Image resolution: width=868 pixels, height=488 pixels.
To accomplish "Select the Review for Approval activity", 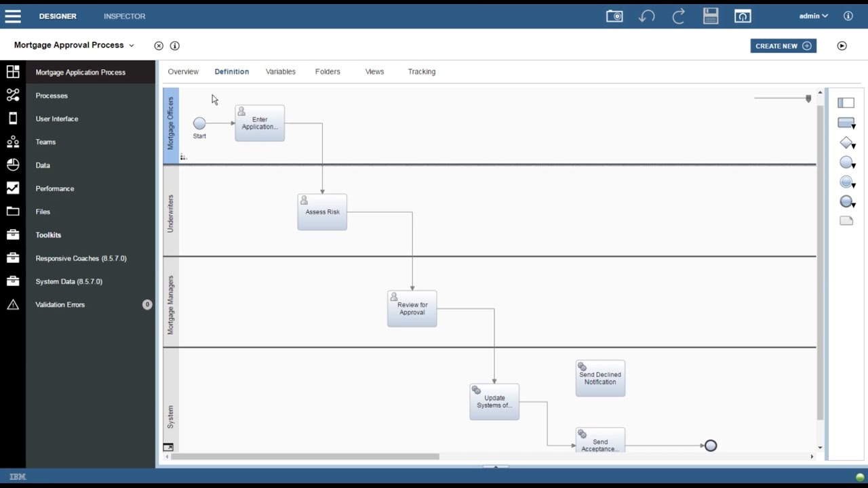I will point(412,308).
